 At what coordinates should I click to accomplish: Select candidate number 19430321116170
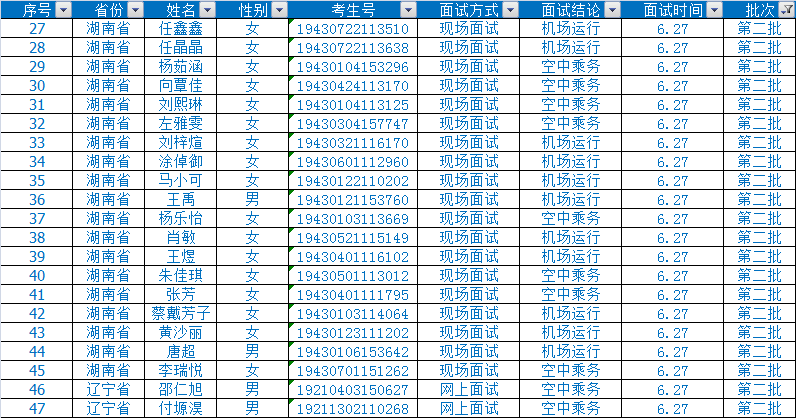point(353,143)
